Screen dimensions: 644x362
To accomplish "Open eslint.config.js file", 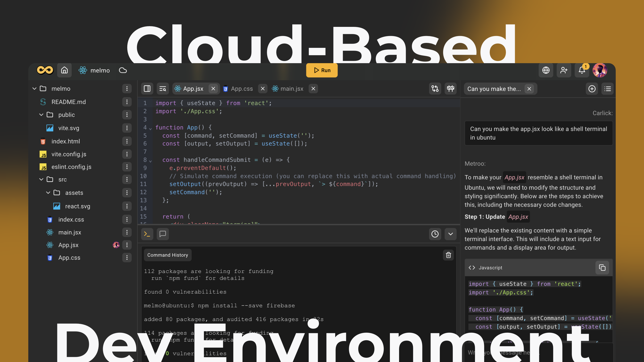I will point(71,167).
